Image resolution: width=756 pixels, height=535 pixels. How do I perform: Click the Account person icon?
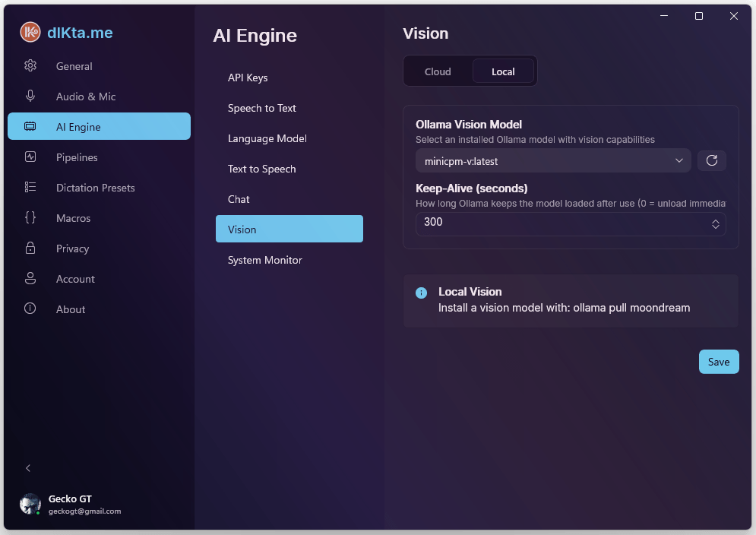30,278
